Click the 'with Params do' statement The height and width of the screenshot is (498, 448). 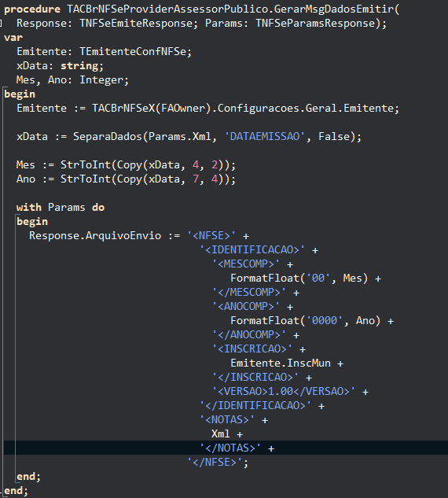pos(61,207)
